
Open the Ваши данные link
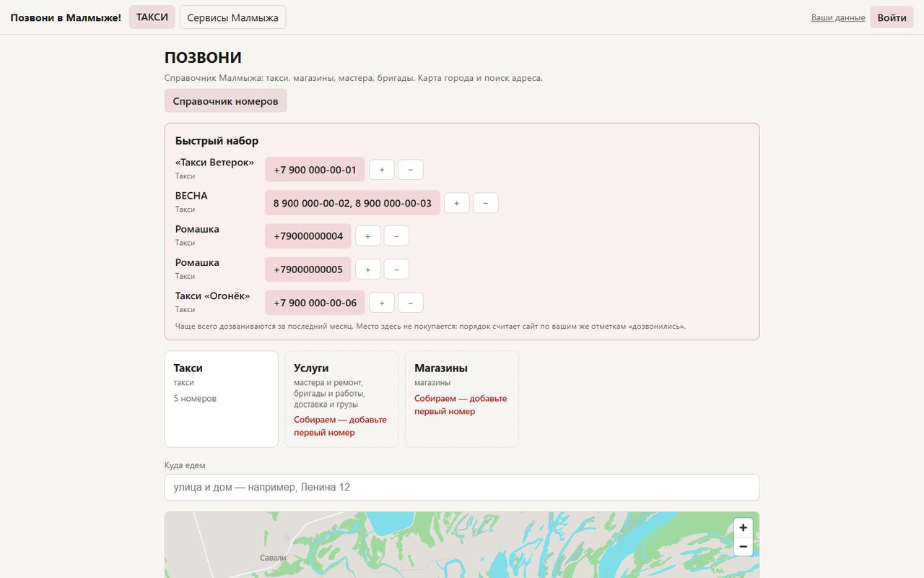(x=838, y=18)
